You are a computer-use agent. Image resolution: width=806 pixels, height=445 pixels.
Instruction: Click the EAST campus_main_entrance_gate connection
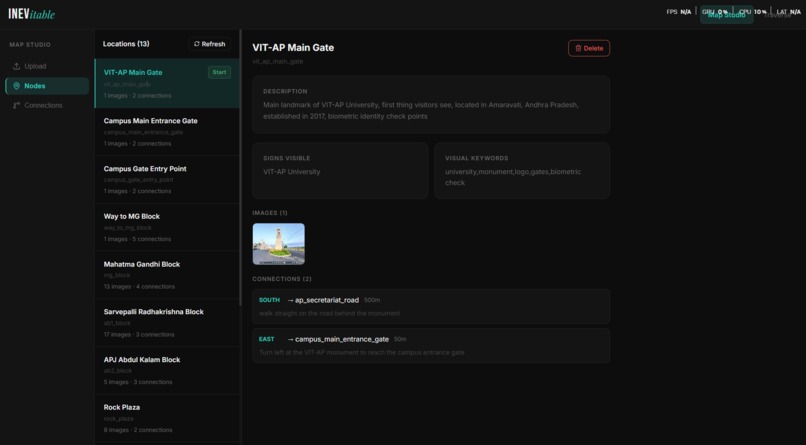[431, 346]
